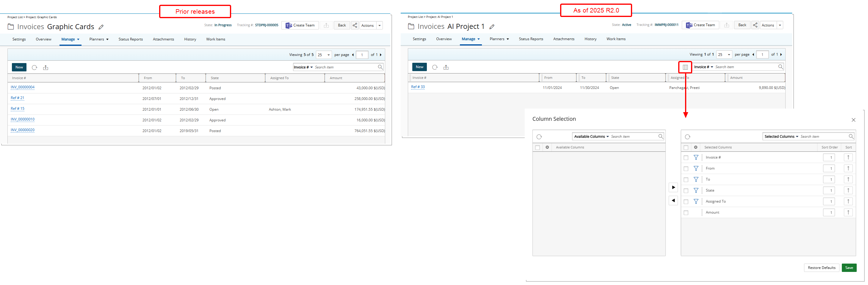Toggle sort direction arrow for the Amount row

[848, 213]
